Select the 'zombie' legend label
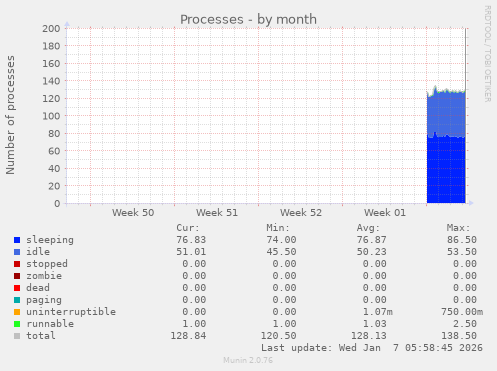This screenshot has width=497, height=371. tap(44, 276)
